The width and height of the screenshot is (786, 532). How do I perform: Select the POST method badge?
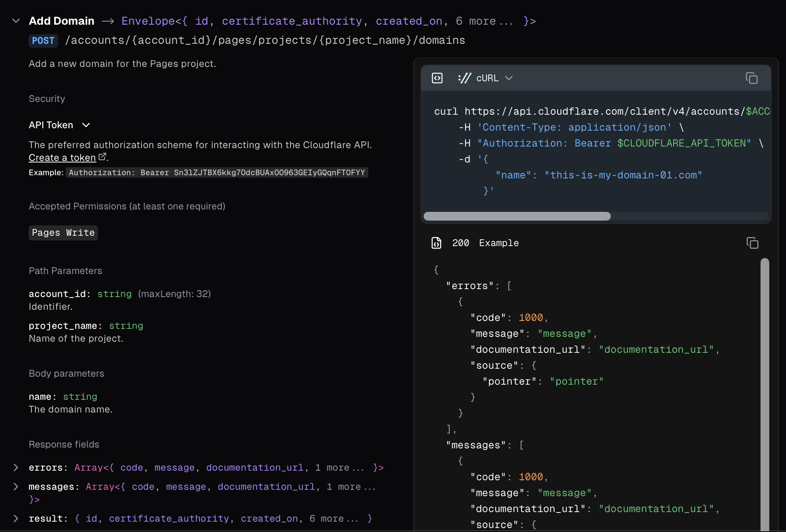43,40
